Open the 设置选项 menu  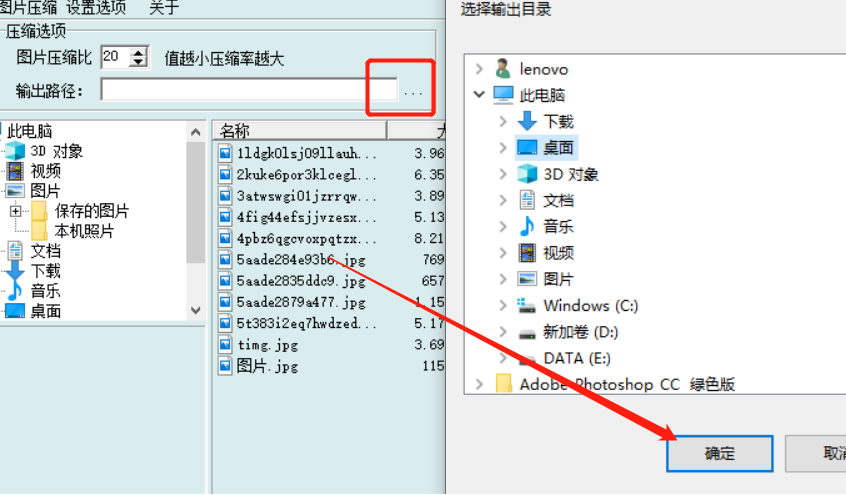pyautogui.click(x=96, y=7)
